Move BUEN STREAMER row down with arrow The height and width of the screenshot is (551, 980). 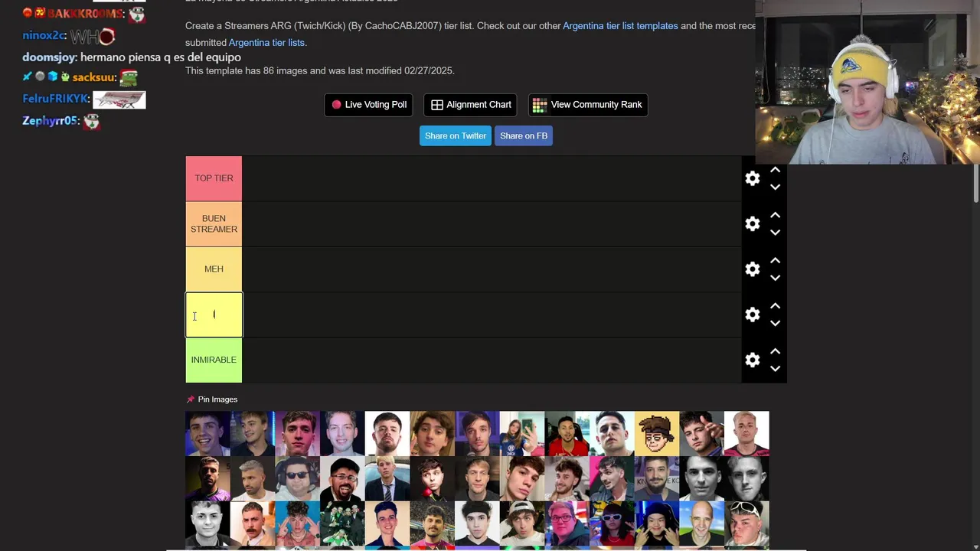pyautogui.click(x=775, y=232)
